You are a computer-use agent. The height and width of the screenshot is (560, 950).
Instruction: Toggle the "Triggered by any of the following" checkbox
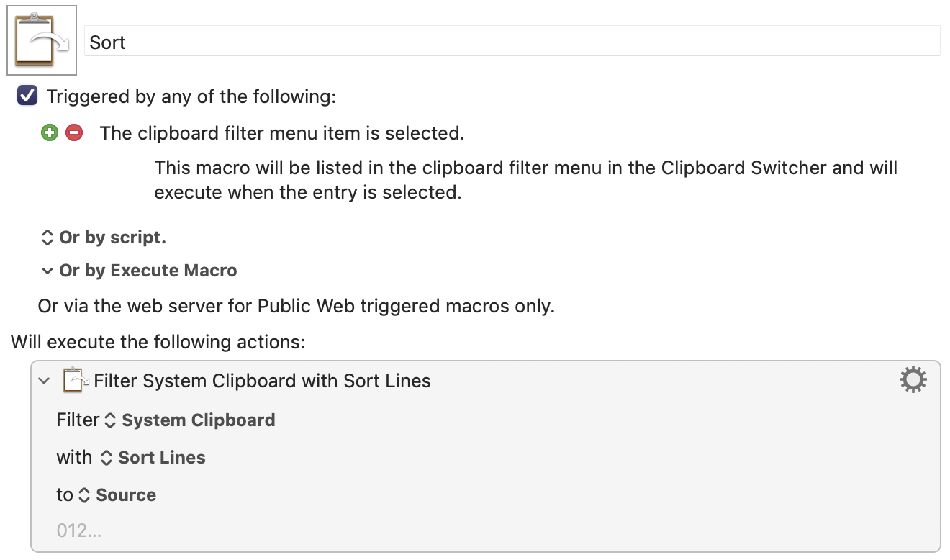pos(27,96)
